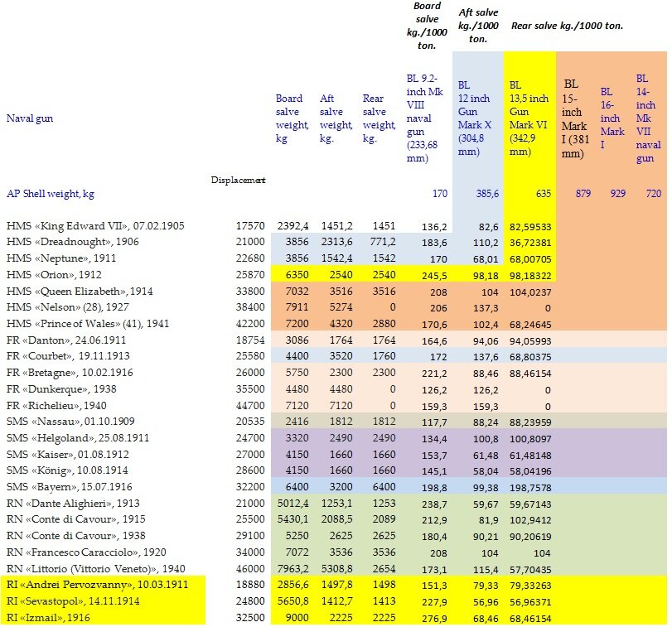This screenshot has height=627, width=672.
Task: Select the HMS «Dreadnought», 1906 row label
Action: tap(72, 242)
